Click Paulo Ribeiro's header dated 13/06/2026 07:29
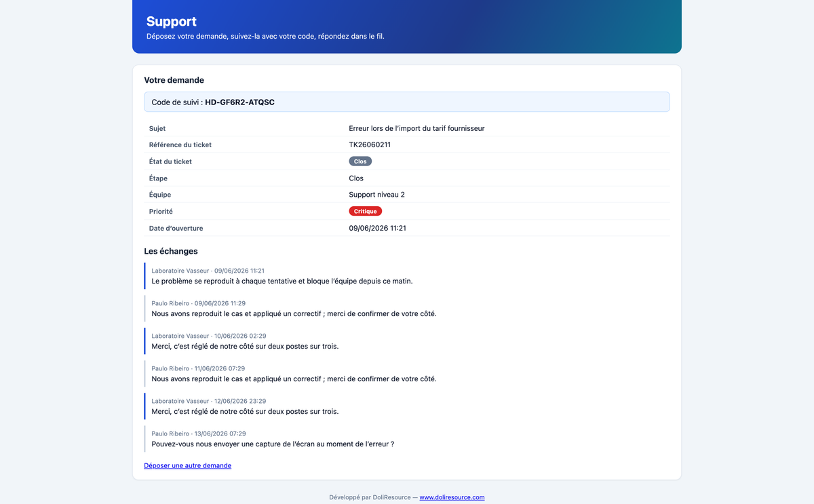This screenshot has width=814, height=504. click(198, 433)
